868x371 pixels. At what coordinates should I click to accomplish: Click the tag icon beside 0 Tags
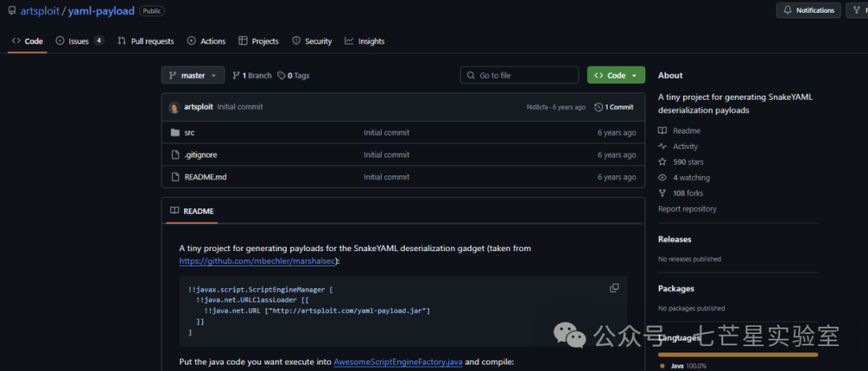[x=281, y=76]
